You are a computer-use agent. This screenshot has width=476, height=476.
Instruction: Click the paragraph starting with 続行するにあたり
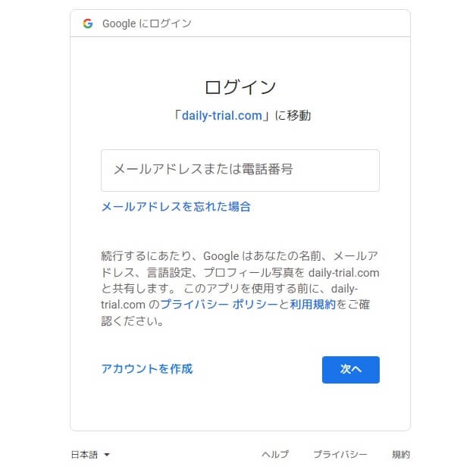(240, 288)
